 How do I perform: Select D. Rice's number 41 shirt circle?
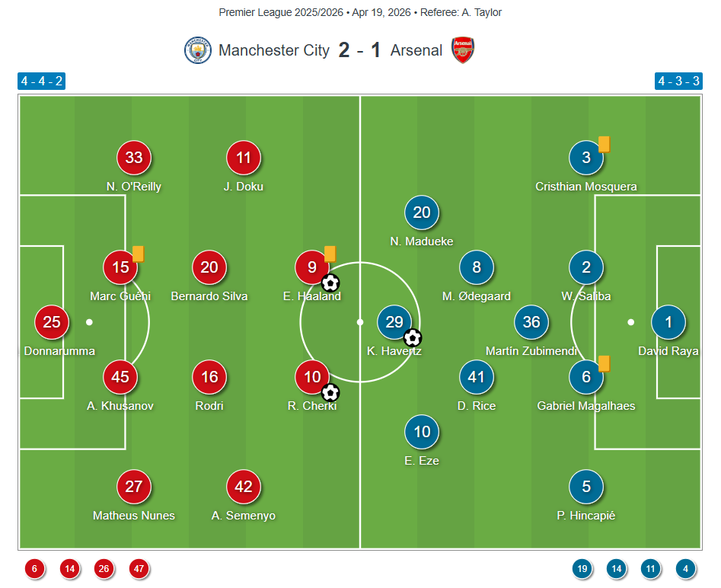477,377
